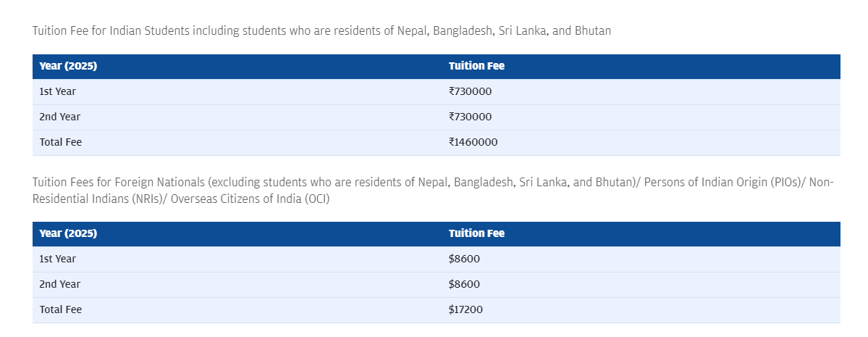
Task: Click the 'Overseas Citizens of India (OCI)' text
Action: (250, 199)
